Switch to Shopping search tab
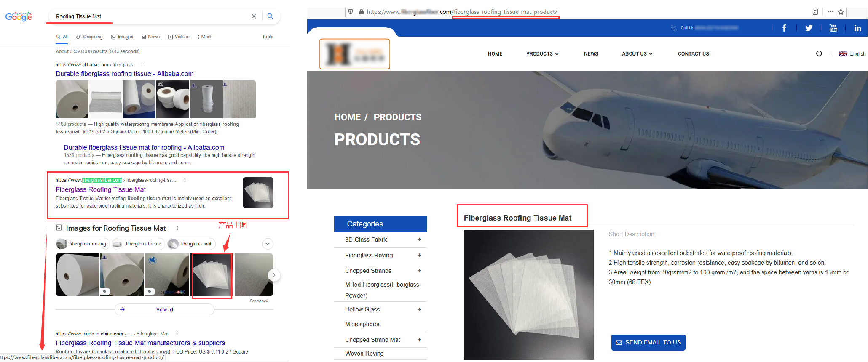The image size is (868, 362). click(89, 37)
